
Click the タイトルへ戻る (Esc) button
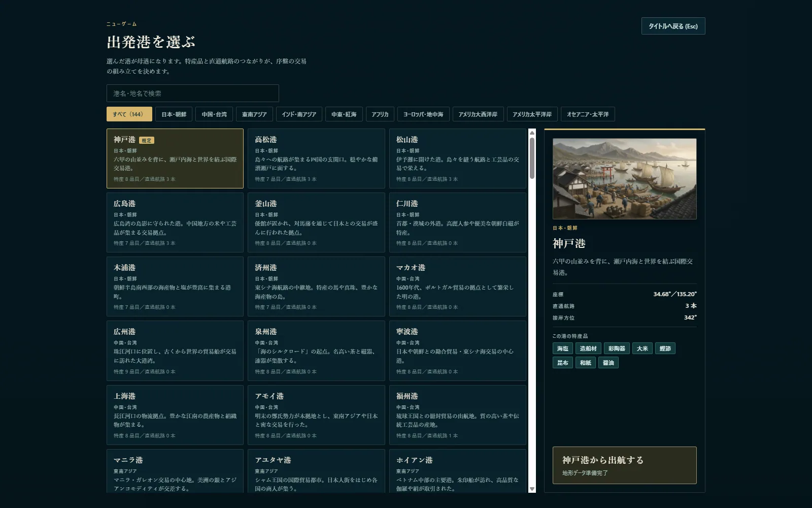pos(673,26)
